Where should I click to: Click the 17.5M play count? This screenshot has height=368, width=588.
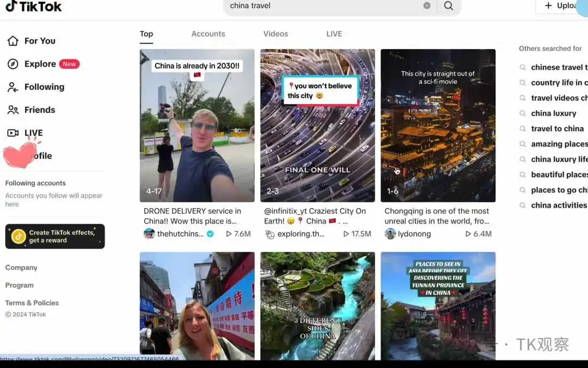[x=357, y=234]
